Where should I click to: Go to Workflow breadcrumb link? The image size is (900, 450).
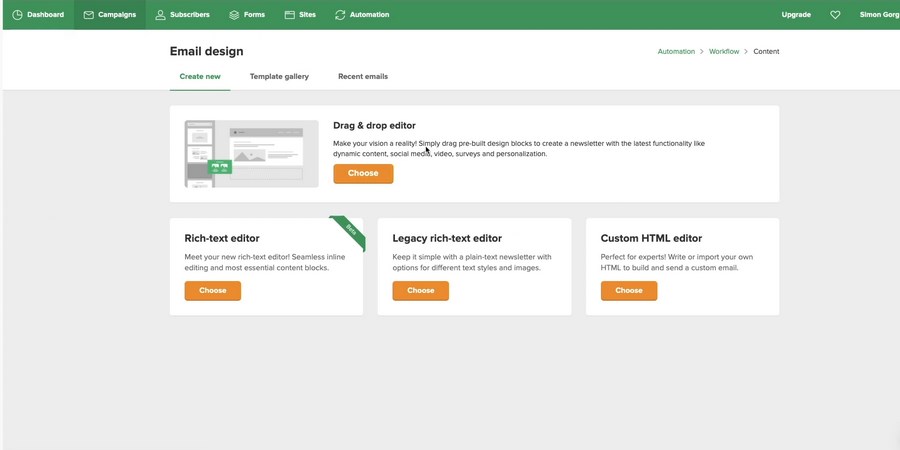pos(724,51)
